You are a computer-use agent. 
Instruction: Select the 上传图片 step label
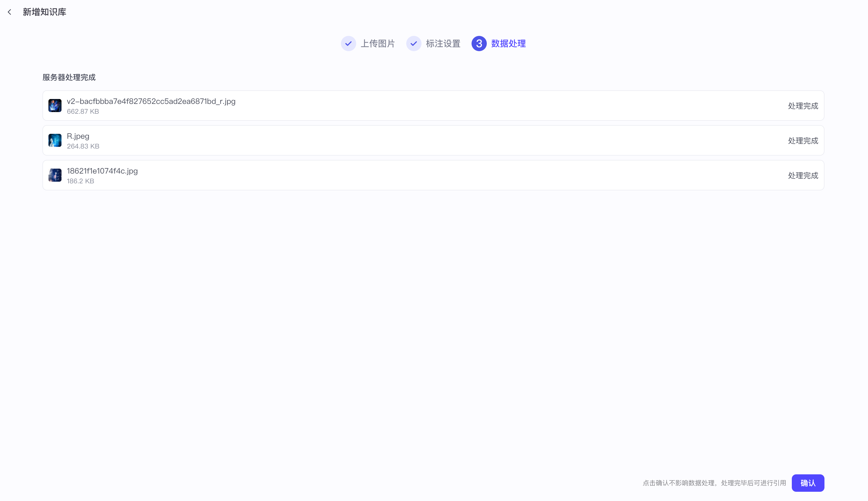[x=378, y=44]
